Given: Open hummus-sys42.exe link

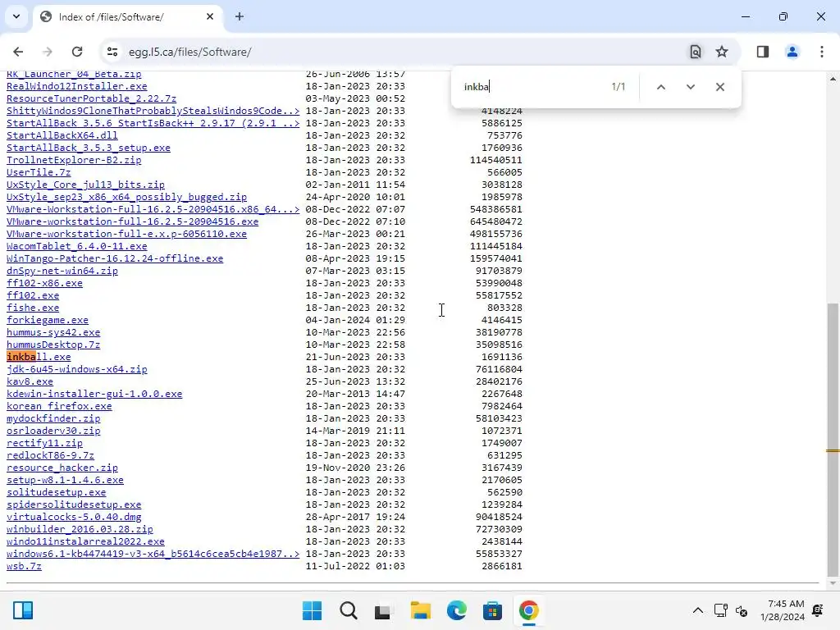Looking at the screenshot, I should (53, 333).
